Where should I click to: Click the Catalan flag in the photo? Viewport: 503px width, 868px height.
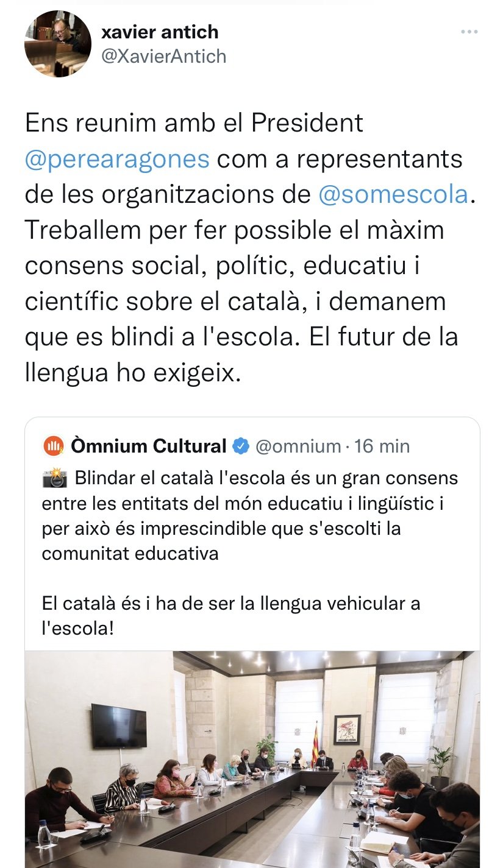pos(315,743)
